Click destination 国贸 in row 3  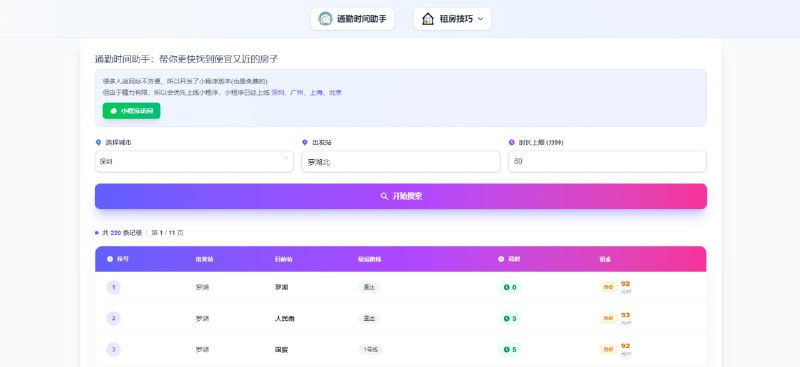[x=281, y=350]
